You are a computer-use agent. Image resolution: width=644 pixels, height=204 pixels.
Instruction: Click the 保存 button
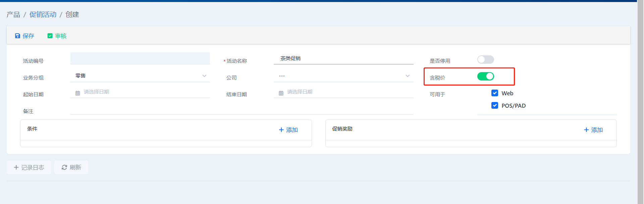[24, 36]
